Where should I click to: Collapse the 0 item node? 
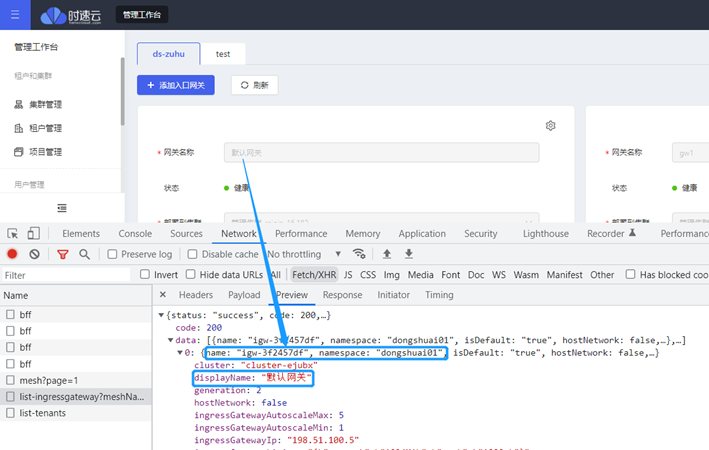tap(180, 353)
